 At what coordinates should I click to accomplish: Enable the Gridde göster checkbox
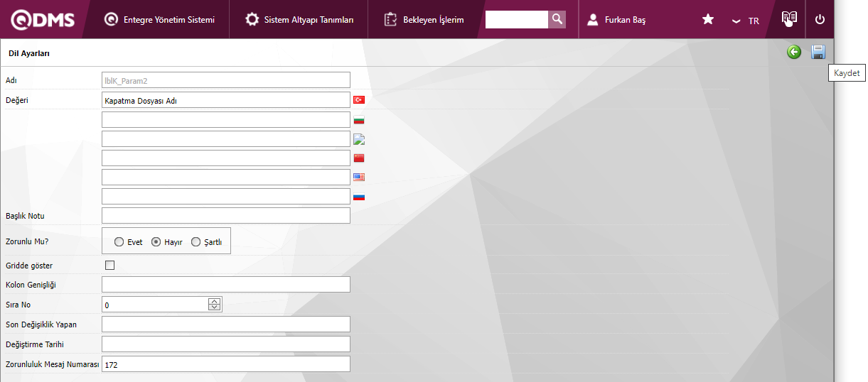pos(109,266)
